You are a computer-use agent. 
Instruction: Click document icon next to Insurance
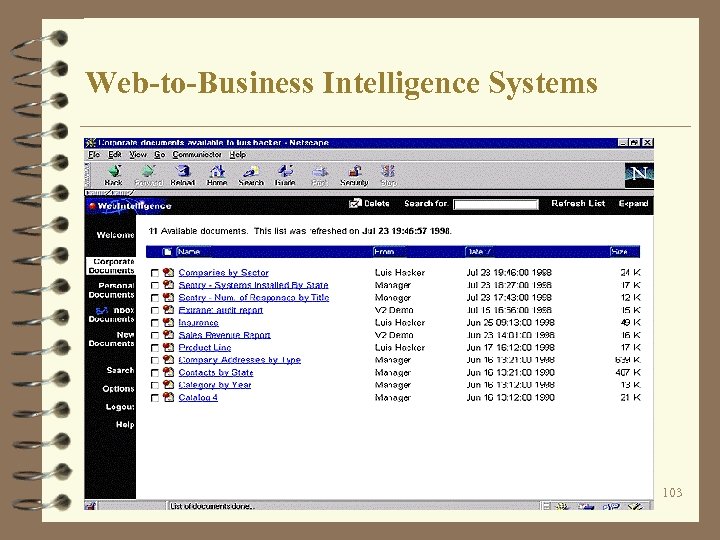pos(169,322)
